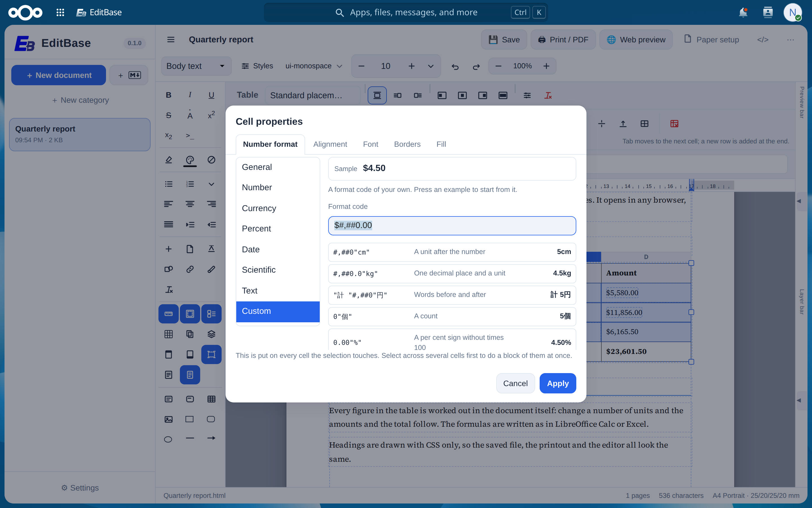Toggle the ruler display button
The image size is (812, 508).
(168, 314)
